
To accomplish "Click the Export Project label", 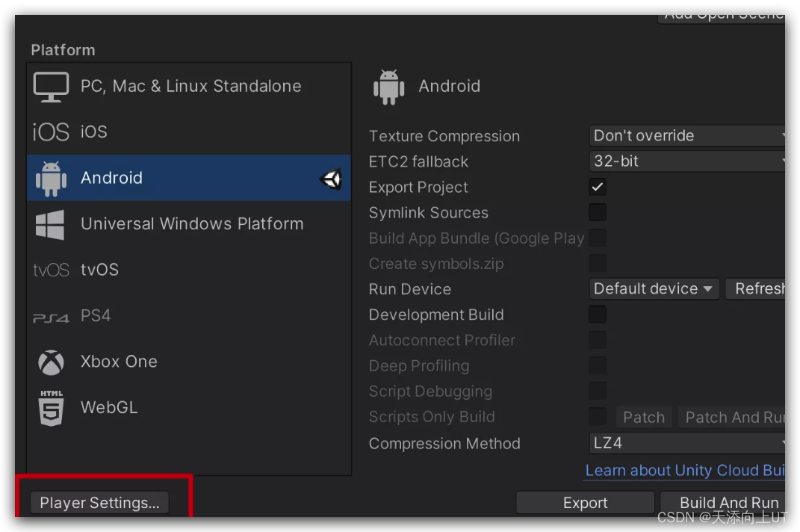I will coord(418,188).
